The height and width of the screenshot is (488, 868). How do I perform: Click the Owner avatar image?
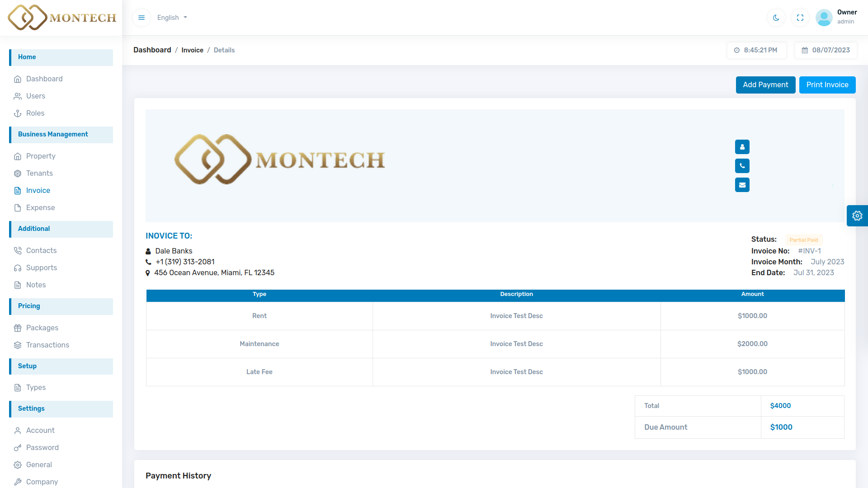click(824, 18)
